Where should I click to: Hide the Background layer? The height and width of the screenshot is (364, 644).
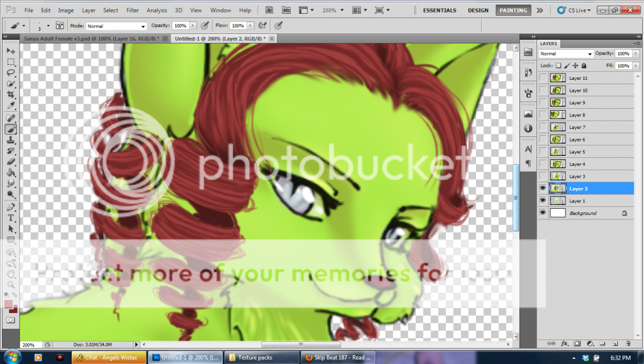(543, 213)
